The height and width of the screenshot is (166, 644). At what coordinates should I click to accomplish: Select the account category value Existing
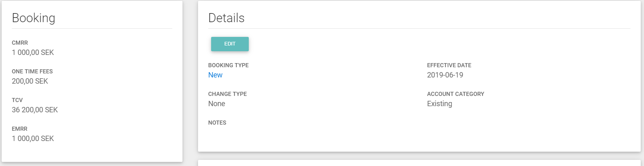click(439, 104)
